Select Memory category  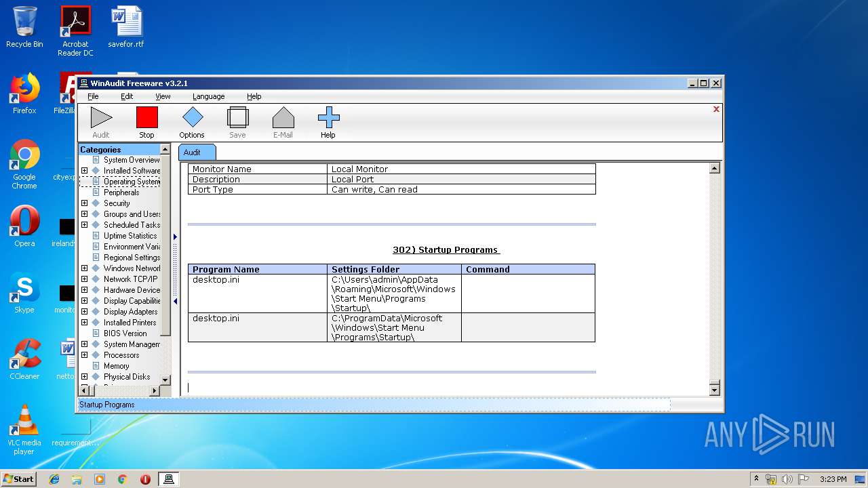click(117, 366)
